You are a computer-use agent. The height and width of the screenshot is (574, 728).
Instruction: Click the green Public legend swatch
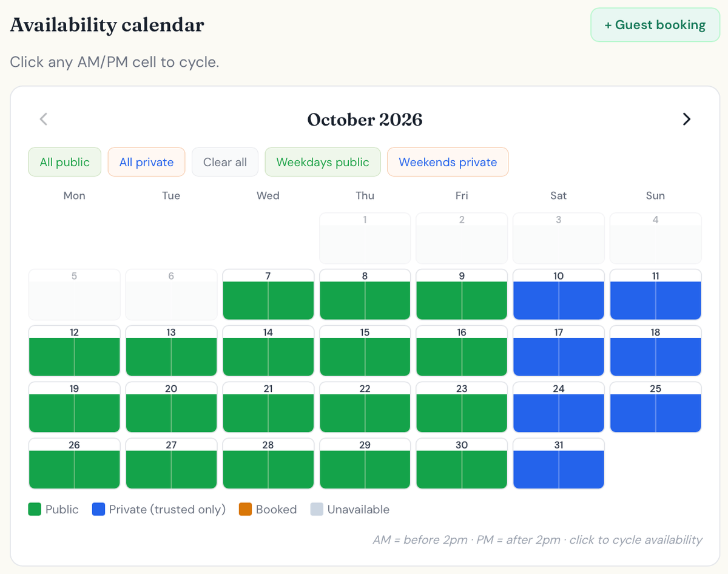click(x=35, y=510)
